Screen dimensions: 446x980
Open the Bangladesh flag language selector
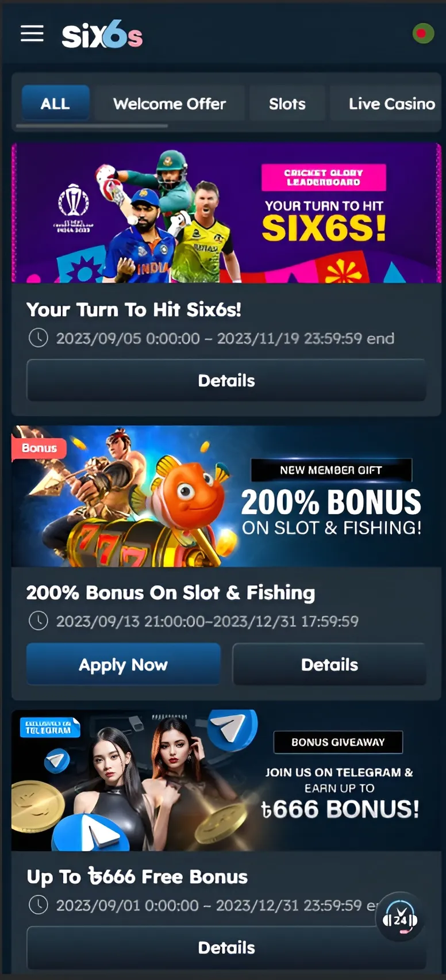[423, 33]
